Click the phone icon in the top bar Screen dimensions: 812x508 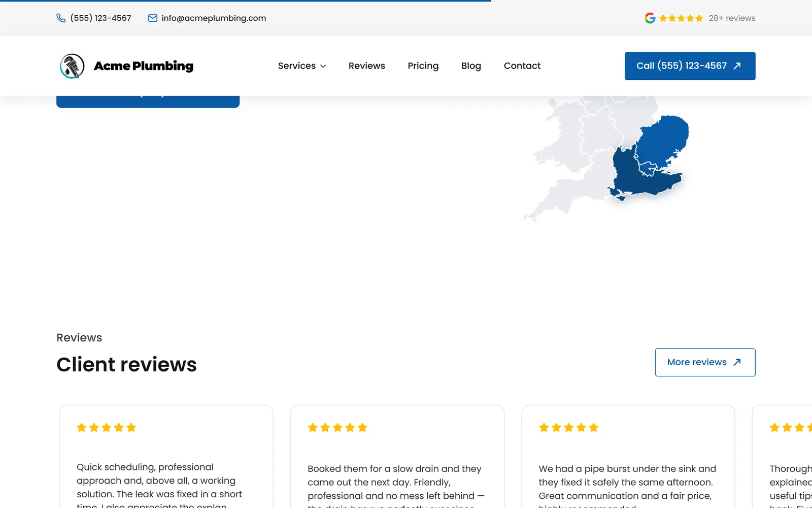(x=61, y=18)
